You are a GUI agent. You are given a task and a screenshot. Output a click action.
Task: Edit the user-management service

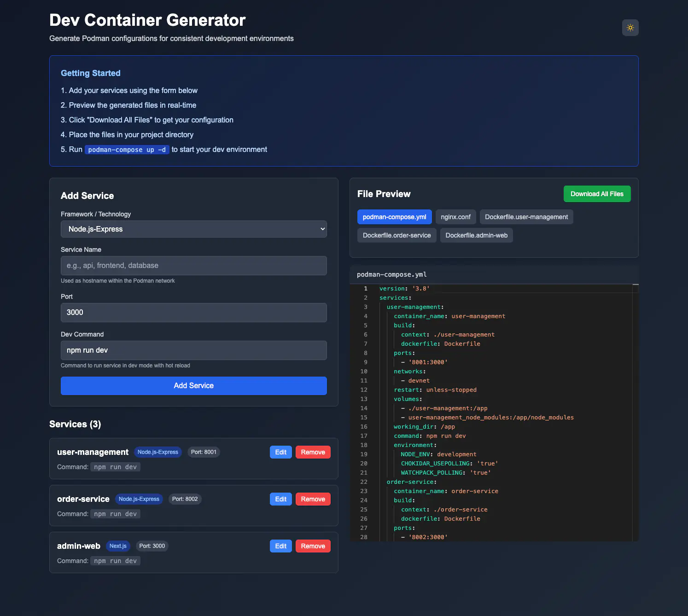(280, 452)
